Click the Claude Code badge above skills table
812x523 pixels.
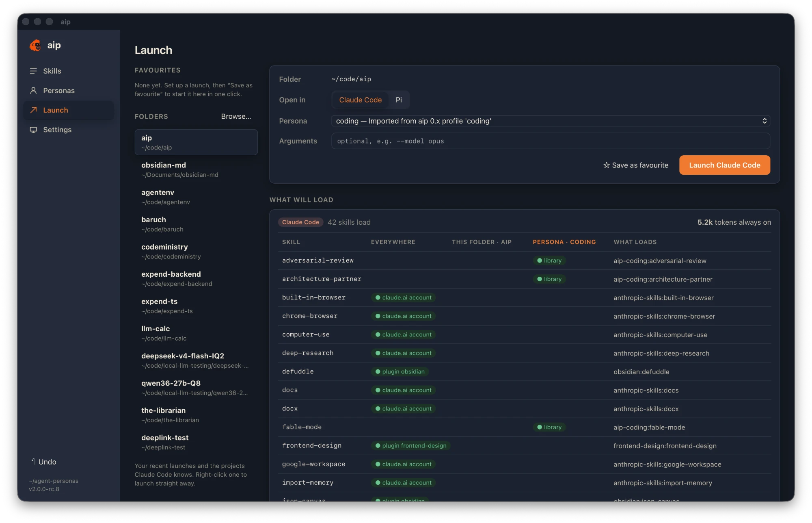tap(300, 222)
